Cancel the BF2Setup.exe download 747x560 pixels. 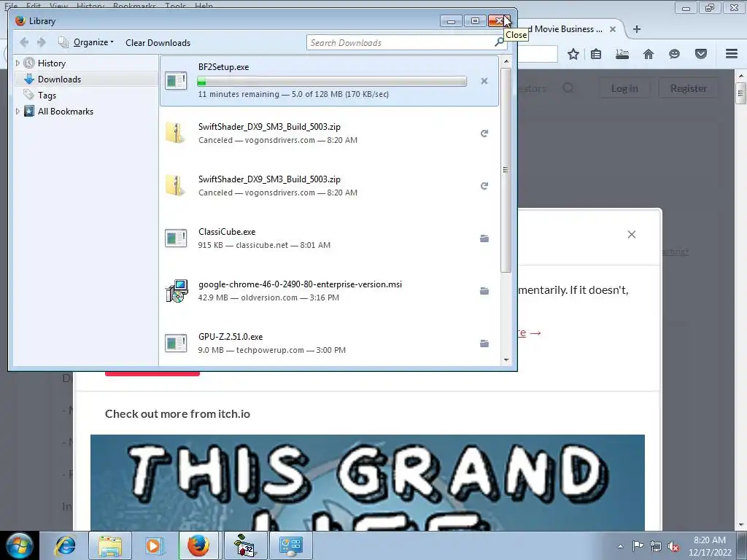[484, 81]
